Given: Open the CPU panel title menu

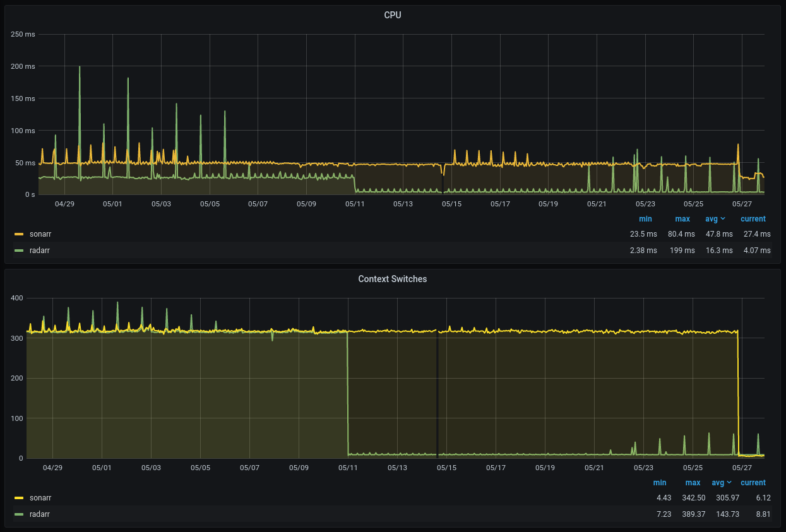Looking at the screenshot, I should pyautogui.click(x=392, y=15).
